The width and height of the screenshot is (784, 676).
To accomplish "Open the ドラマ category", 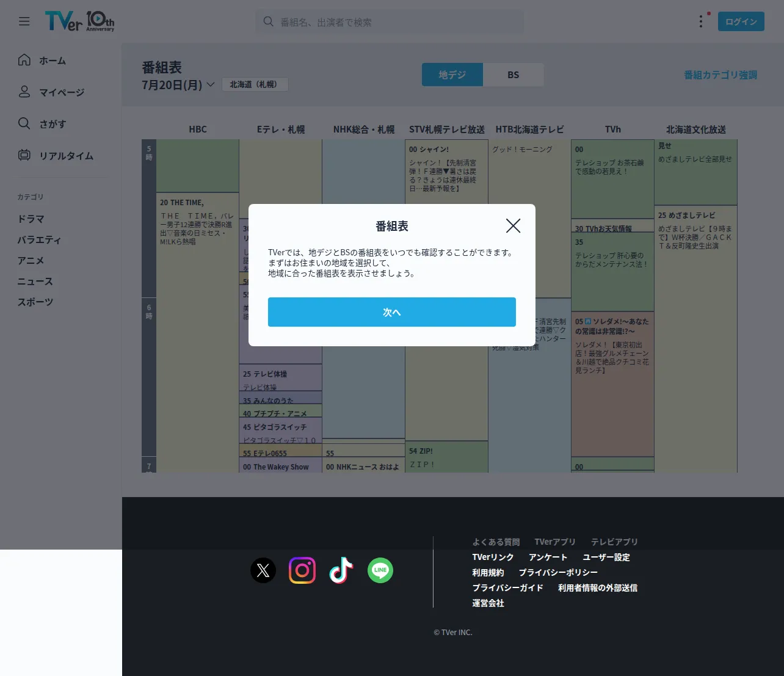I will [x=31, y=219].
